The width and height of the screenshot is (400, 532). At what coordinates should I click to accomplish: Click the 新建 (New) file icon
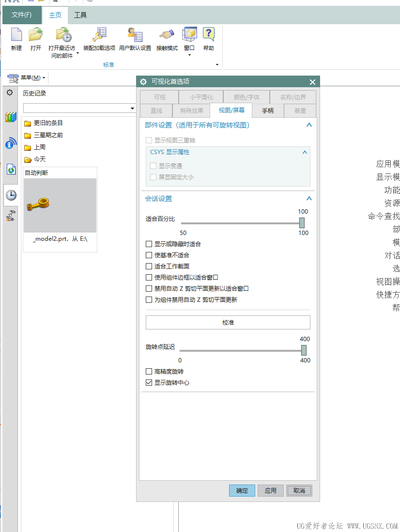[x=16, y=34]
